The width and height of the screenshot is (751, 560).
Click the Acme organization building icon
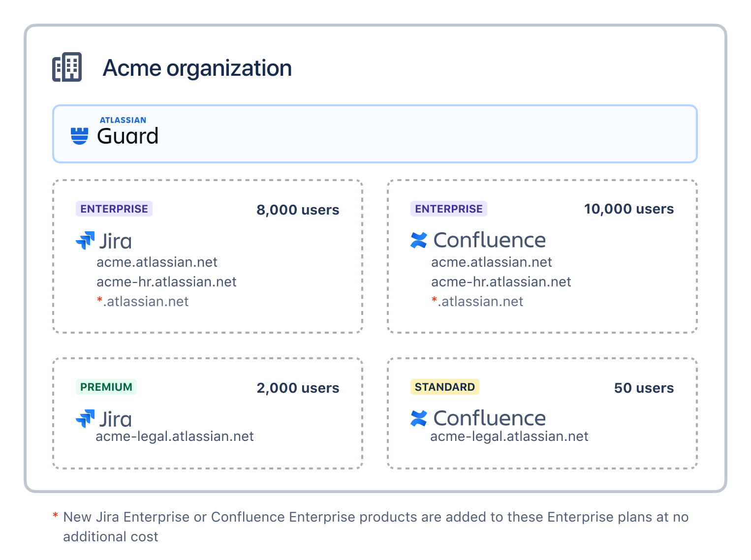pyautogui.click(x=67, y=67)
